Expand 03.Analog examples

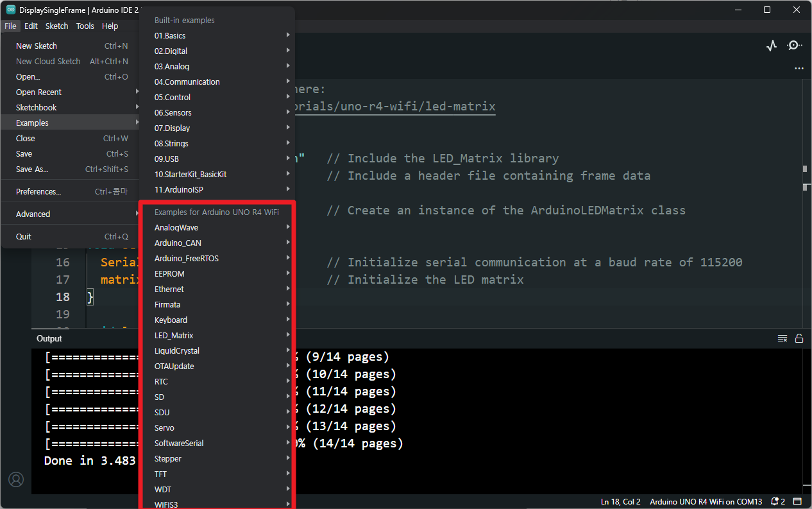(217, 67)
